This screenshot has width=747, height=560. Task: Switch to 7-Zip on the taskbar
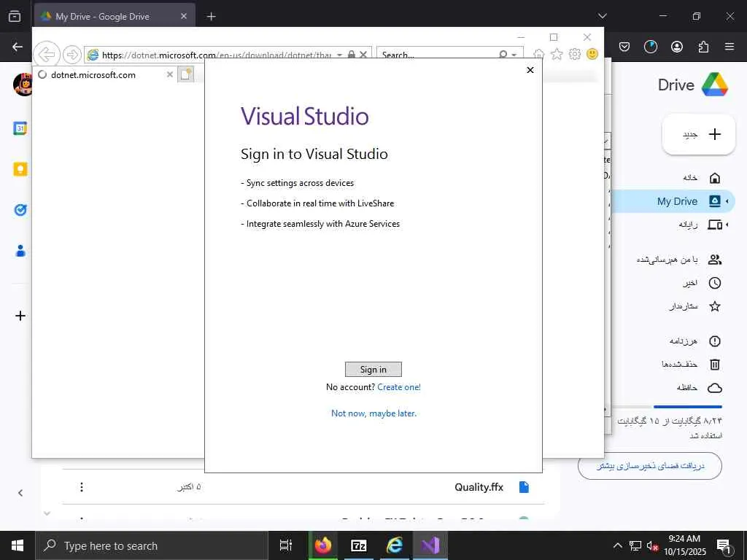pyautogui.click(x=358, y=545)
